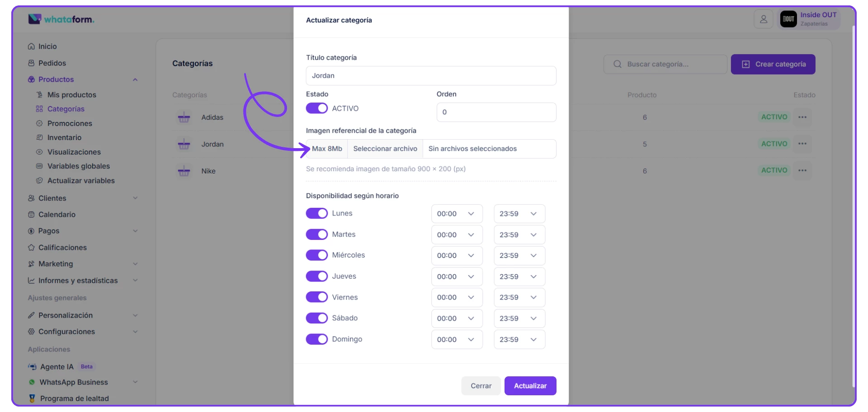Open Lunes start time dropdown
The height and width of the screenshot is (412, 868).
pyautogui.click(x=456, y=214)
